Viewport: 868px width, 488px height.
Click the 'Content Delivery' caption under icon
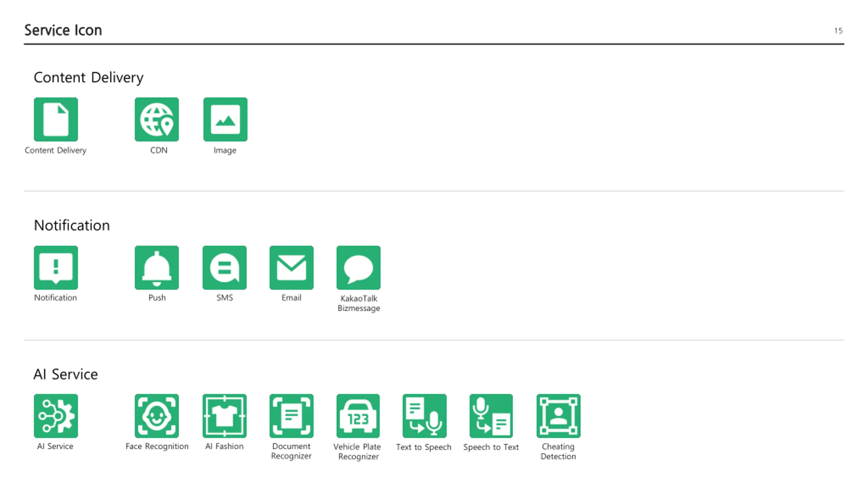56,150
